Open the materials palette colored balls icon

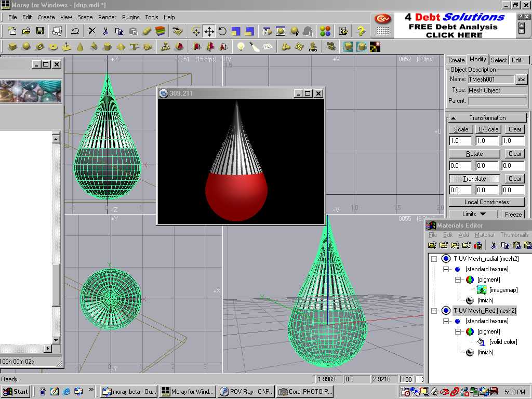(325, 31)
